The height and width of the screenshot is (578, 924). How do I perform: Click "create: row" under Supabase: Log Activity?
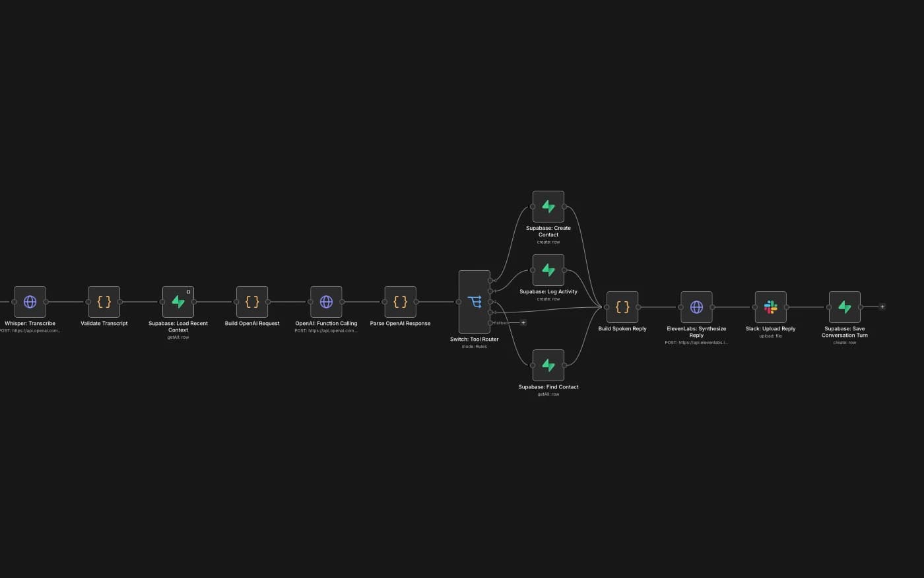click(x=548, y=299)
